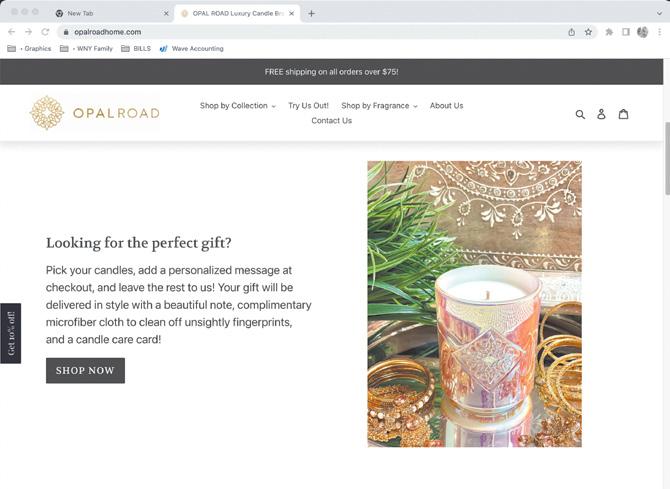Open the Try Us Out! menu item
This screenshot has width=670, height=489.
(308, 106)
